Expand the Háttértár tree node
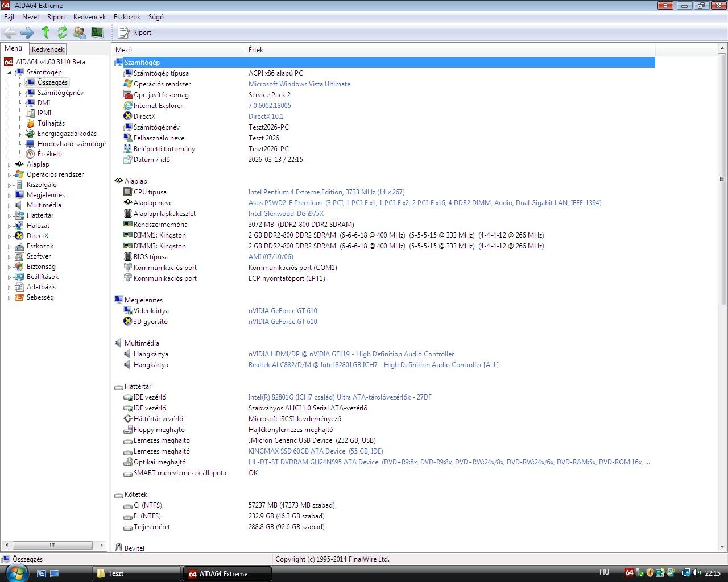Screen dimensions: 728x582 9,216
